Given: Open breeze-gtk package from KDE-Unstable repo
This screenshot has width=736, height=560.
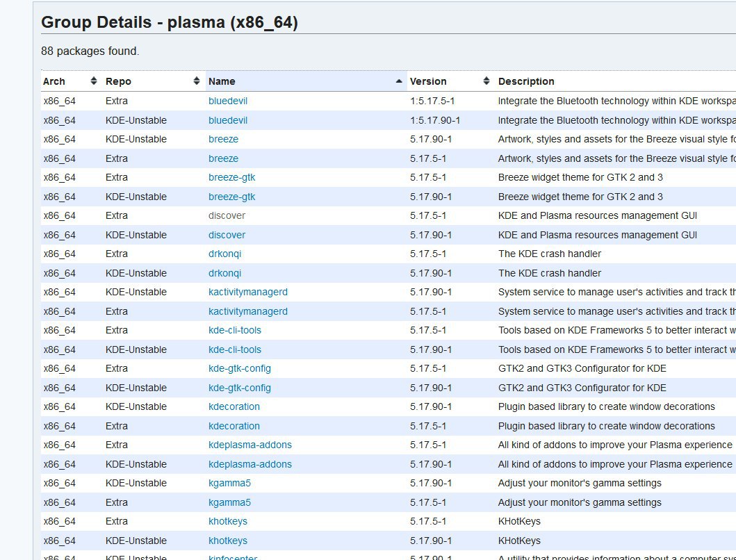Looking at the screenshot, I should tap(232, 197).
